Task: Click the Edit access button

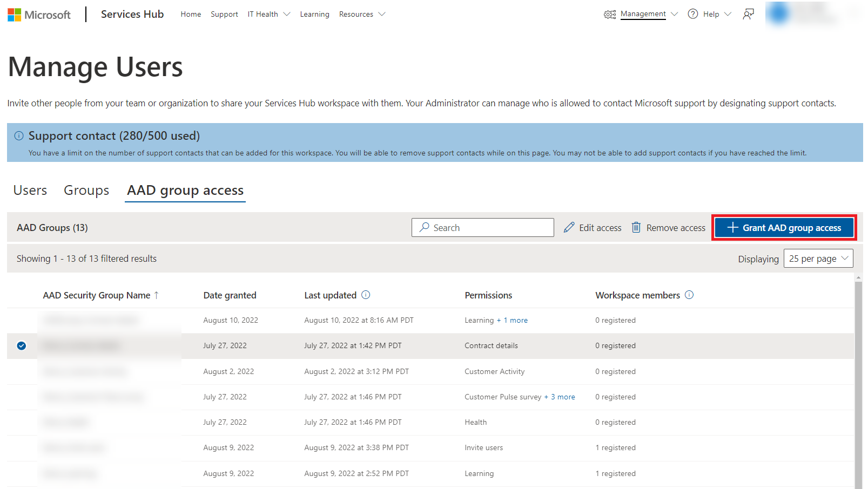Action: 593,227
